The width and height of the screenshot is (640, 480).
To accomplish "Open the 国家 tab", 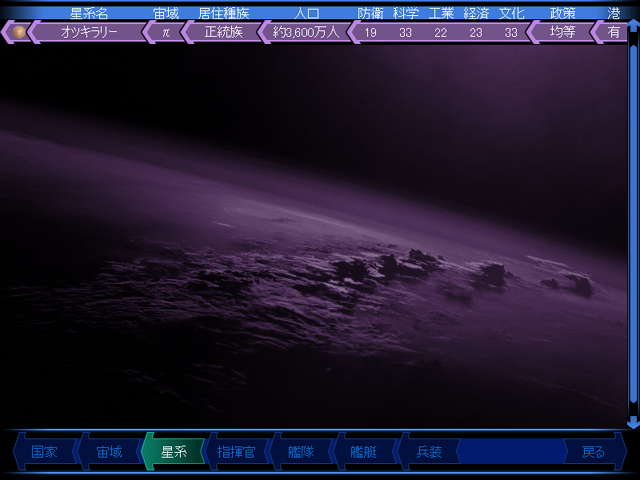I will 45,452.
